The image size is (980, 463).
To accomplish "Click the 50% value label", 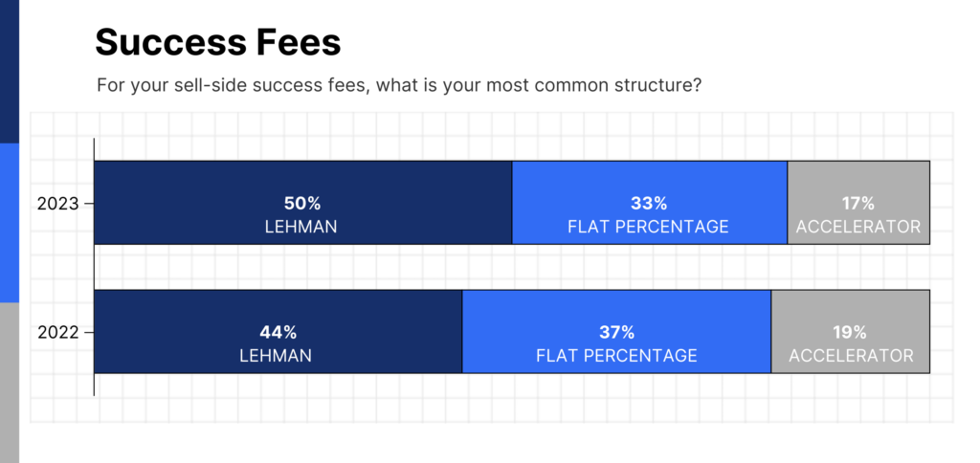I will click(301, 204).
